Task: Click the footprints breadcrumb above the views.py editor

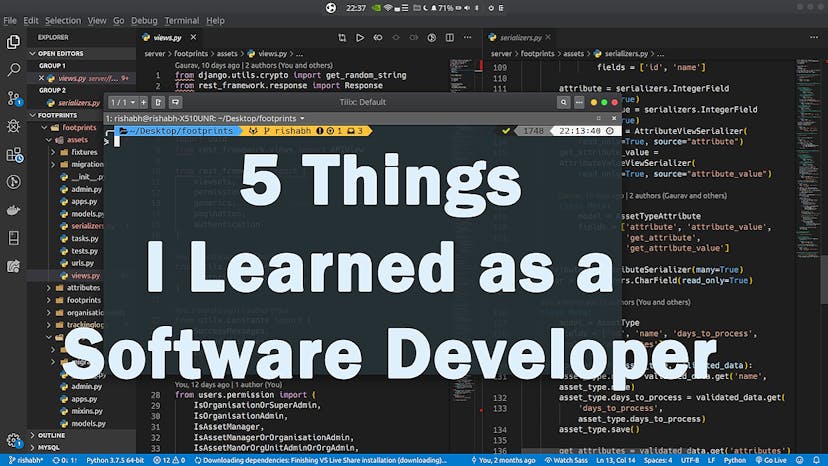Action: click(x=191, y=54)
